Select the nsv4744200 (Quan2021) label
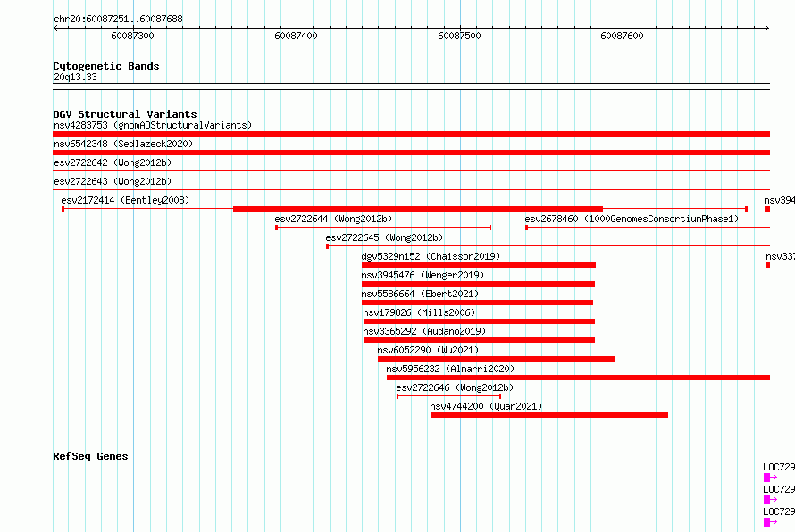Image resolution: width=795 pixels, height=532 pixels. click(486, 406)
